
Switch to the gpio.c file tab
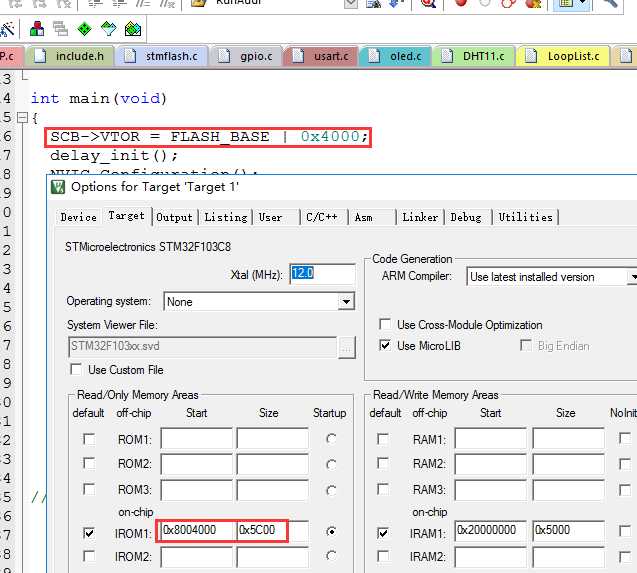[245, 56]
